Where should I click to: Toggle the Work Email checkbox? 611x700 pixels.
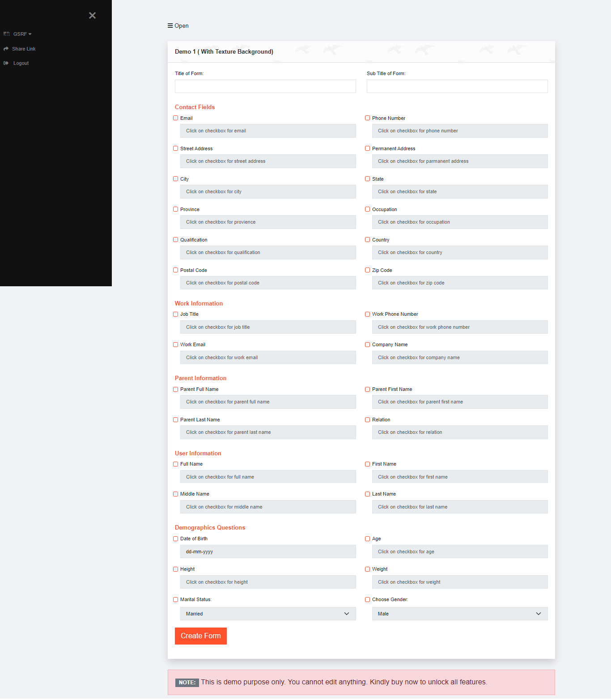(175, 344)
